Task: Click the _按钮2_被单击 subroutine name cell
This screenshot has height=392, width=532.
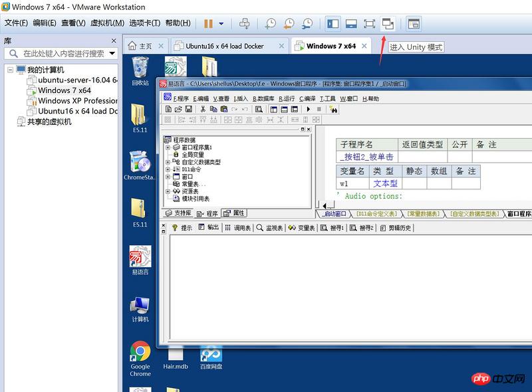Action: pyautogui.click(x=367, y=157)
